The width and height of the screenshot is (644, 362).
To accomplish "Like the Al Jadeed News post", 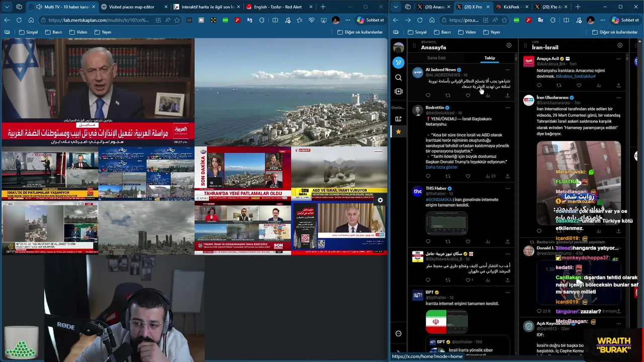I will click(x=468, y=96).
